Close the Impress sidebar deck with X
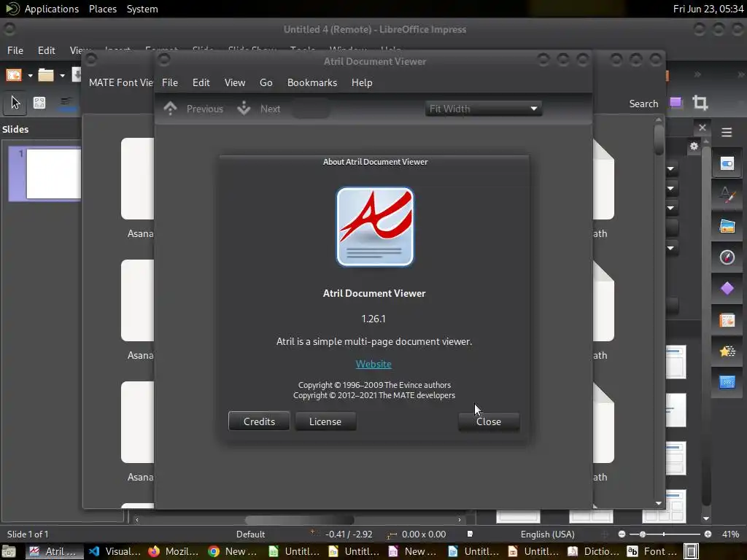This screenshot has height=560, width=747. pyautogui.click(x=703, y=127)
